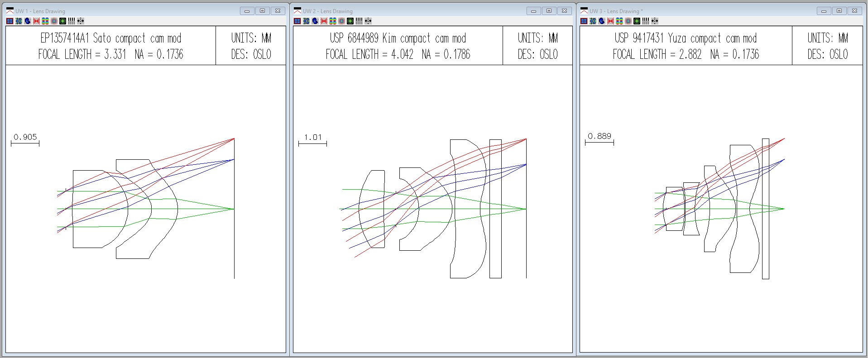Screen dimensions: 868x358
Task: Open spot diagram icon in UW 3 toolbar
Action: (x=628, y=21)
